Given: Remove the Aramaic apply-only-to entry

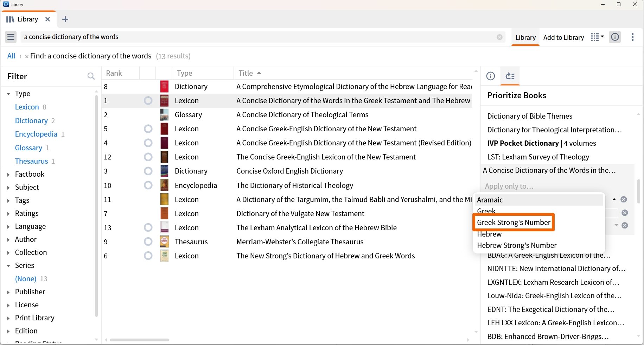Looking at the screenshot, I should pyautogui.click(x=624, y=200).
